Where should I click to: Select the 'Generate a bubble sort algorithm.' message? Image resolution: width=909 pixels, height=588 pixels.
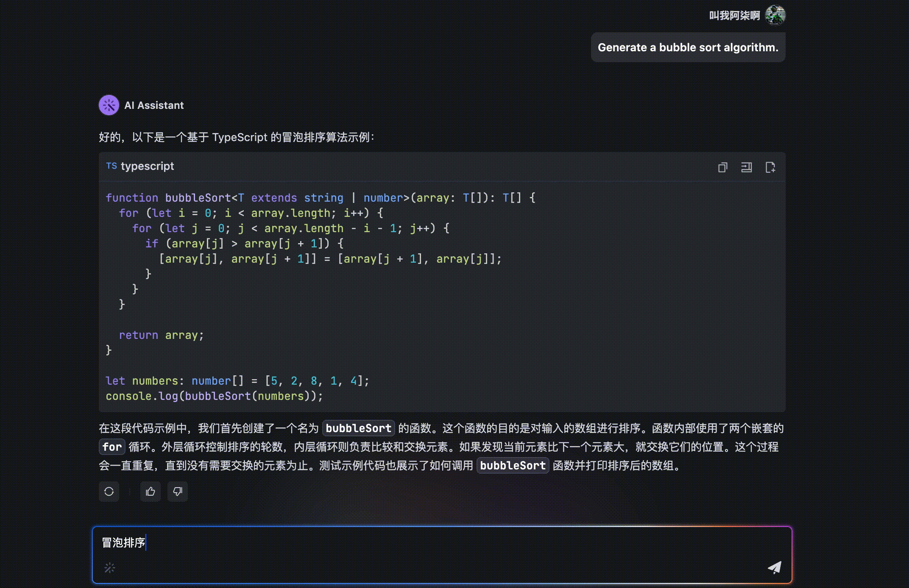(688, 47)
